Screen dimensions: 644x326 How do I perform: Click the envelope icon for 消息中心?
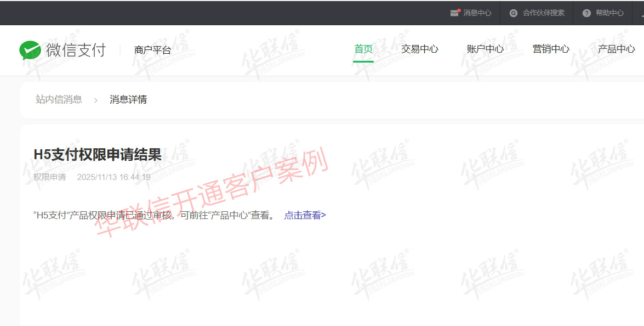click(454, 13)
